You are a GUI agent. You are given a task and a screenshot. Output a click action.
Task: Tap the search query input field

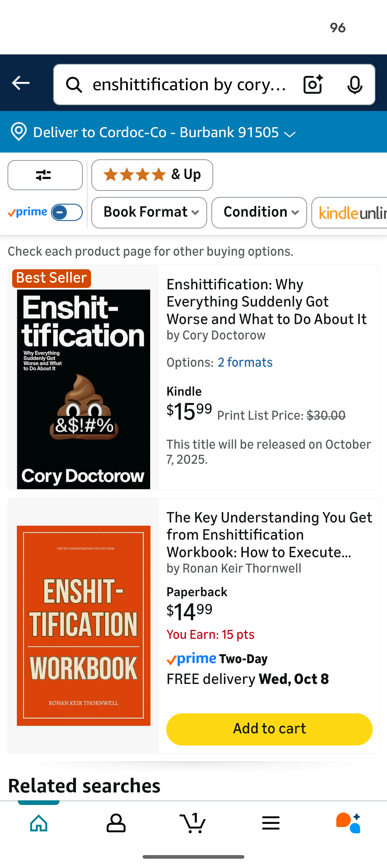[x=189, y=85]
